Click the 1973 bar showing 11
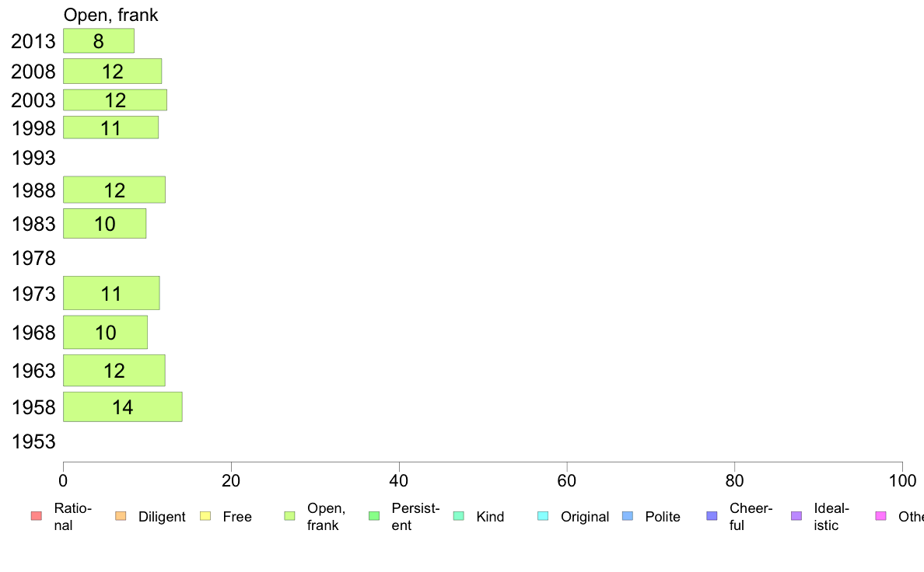 (111, 293)
